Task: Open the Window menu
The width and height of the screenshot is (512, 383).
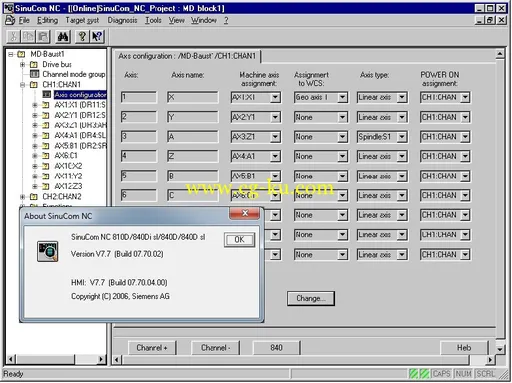Action: (204, 20)
